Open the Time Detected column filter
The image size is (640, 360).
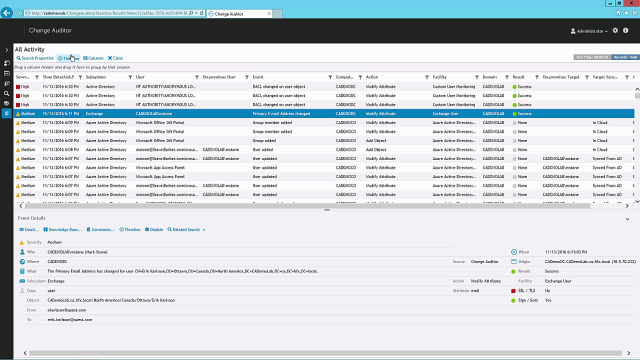point(80,77)
